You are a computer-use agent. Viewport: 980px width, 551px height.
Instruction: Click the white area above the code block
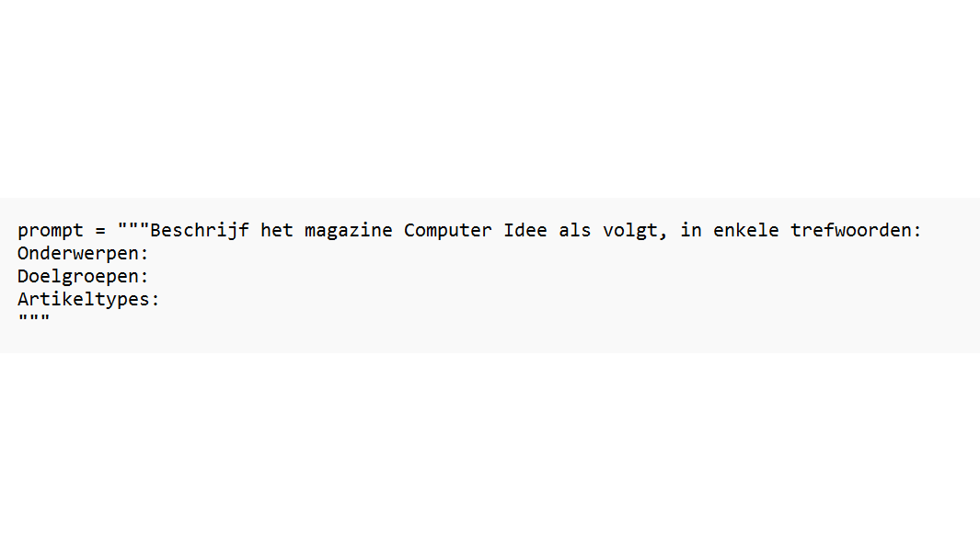490,98
